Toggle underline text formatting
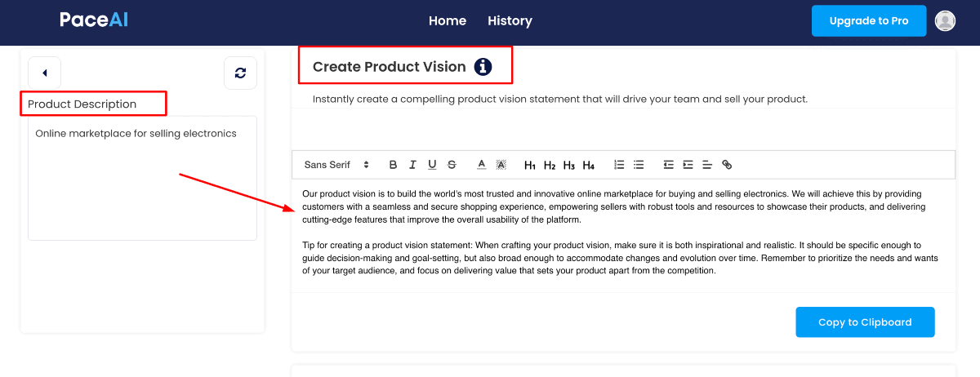 (432, 165)
